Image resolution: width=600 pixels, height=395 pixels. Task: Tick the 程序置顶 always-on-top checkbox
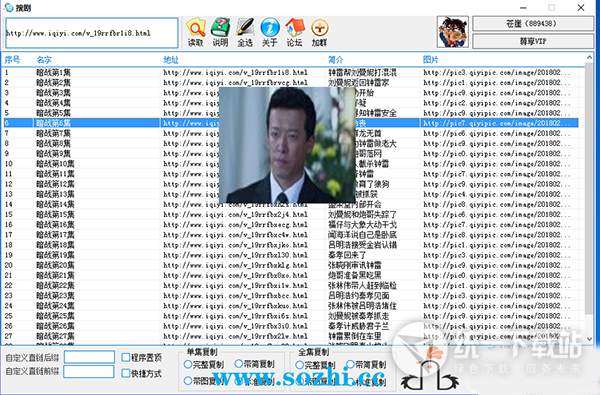pos(126,357)
